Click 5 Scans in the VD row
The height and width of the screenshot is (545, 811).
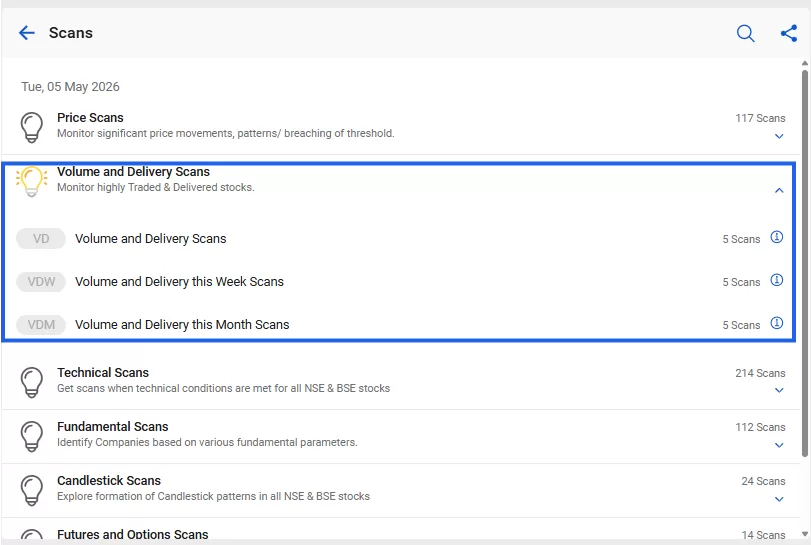pos(741,239)
